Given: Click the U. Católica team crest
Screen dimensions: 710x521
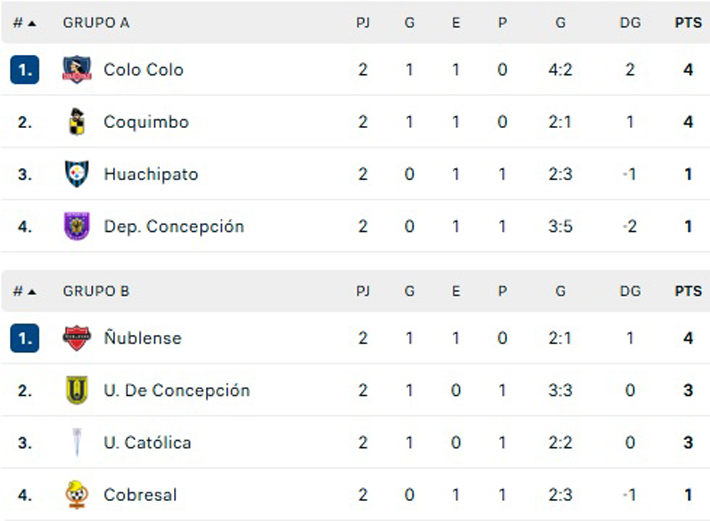Looking at the screenshot, I should 77,442.
